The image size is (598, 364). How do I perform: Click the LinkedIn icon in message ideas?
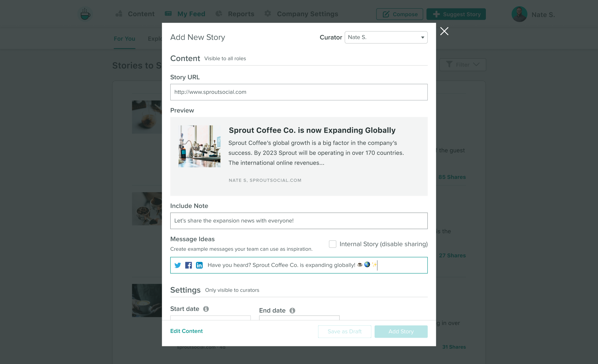[x=199, y=264]
